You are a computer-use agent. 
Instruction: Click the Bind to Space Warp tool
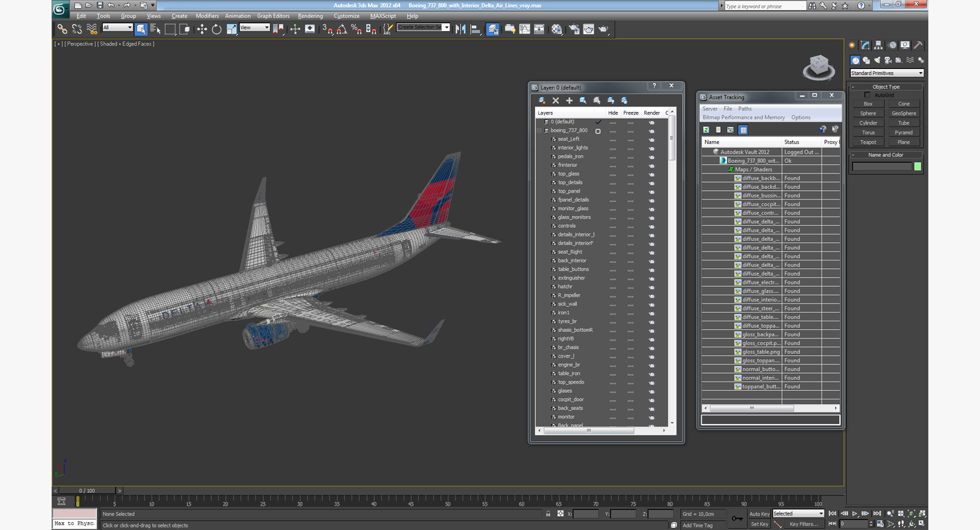91,28
